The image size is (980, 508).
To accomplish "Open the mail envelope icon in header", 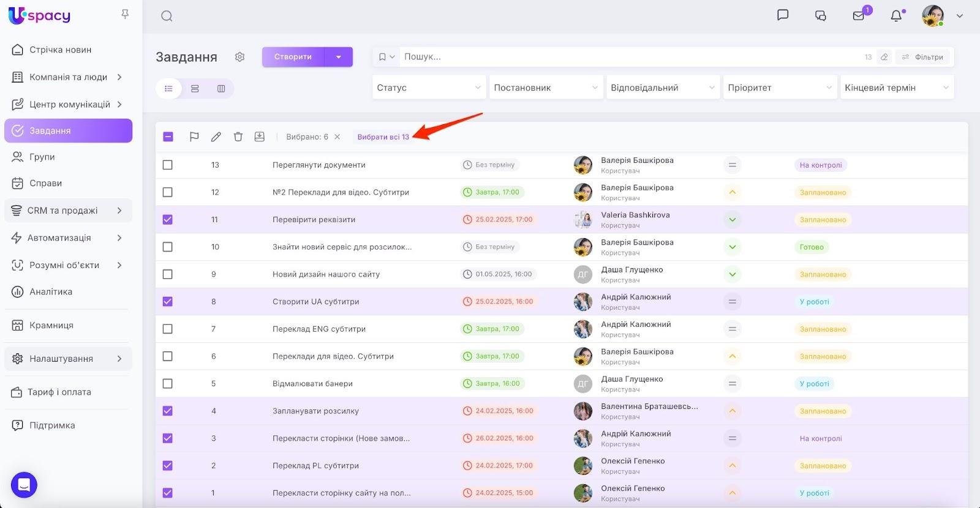I will coord(859,16).
